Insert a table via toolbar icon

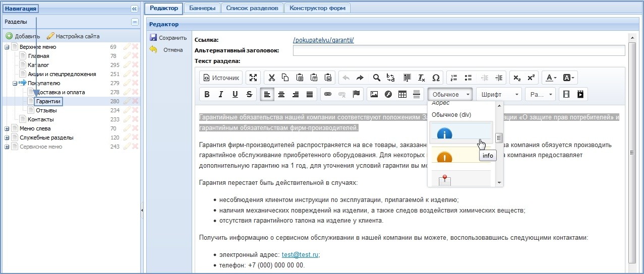click(402, 94)
